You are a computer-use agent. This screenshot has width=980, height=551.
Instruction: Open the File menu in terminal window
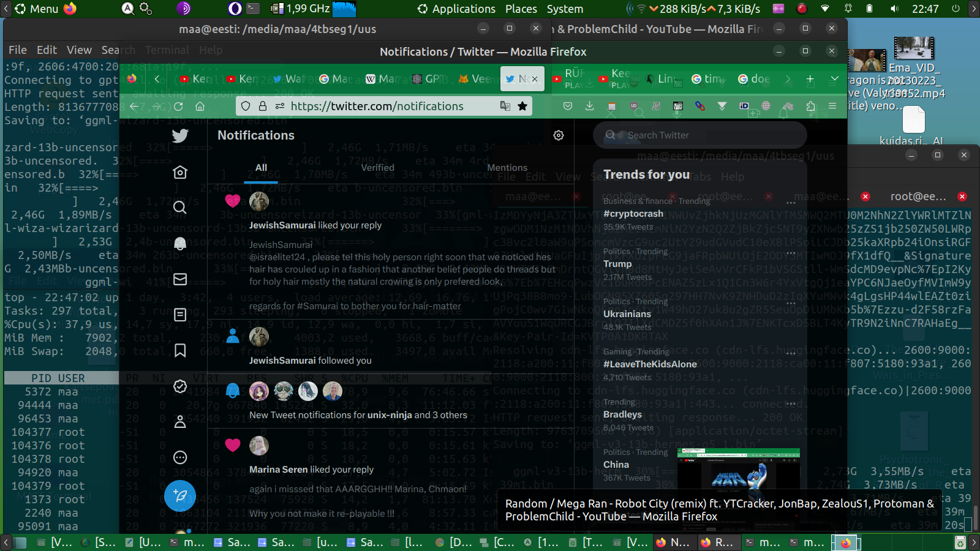click(18, 50)
